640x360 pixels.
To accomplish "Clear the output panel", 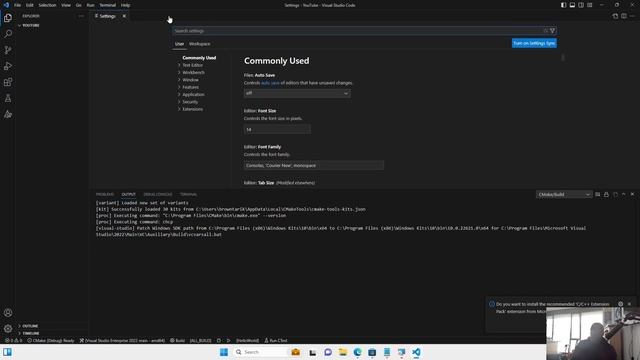I will (598, 195).
